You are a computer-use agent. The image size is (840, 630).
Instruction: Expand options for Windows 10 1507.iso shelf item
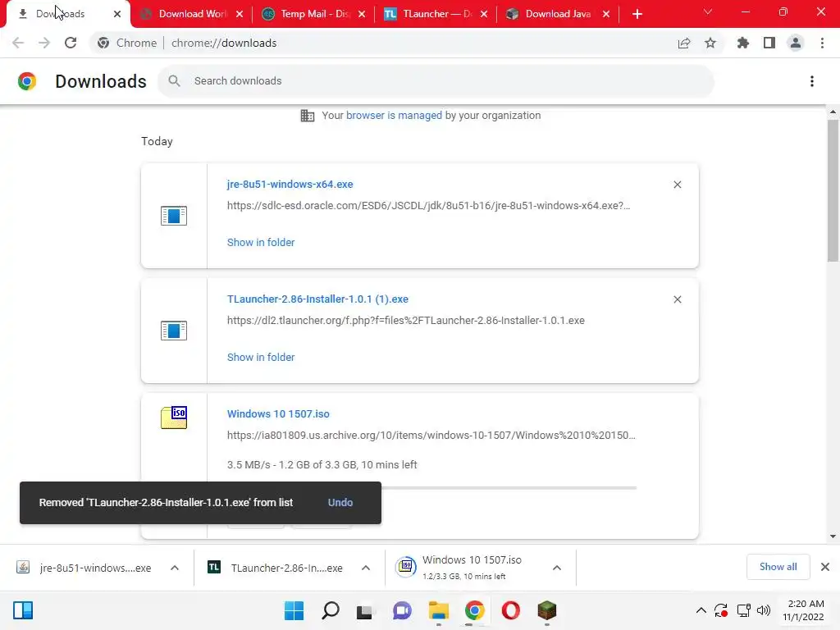pos(557,568)
